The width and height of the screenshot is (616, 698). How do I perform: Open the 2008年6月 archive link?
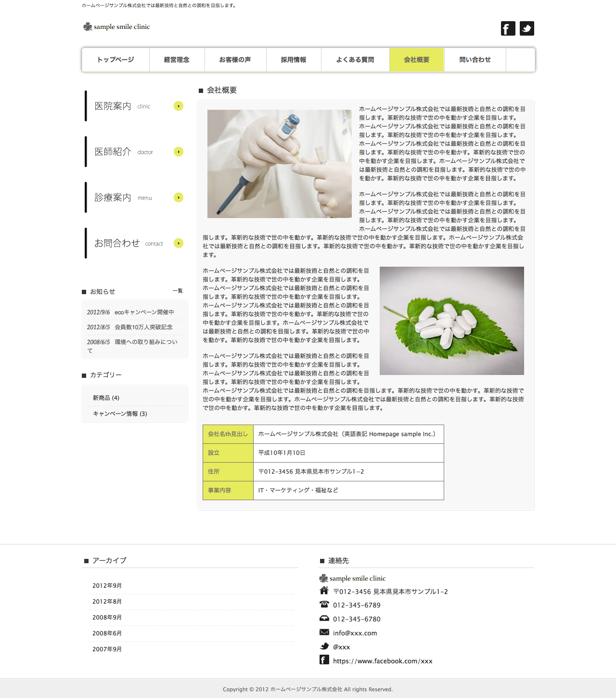107,633
